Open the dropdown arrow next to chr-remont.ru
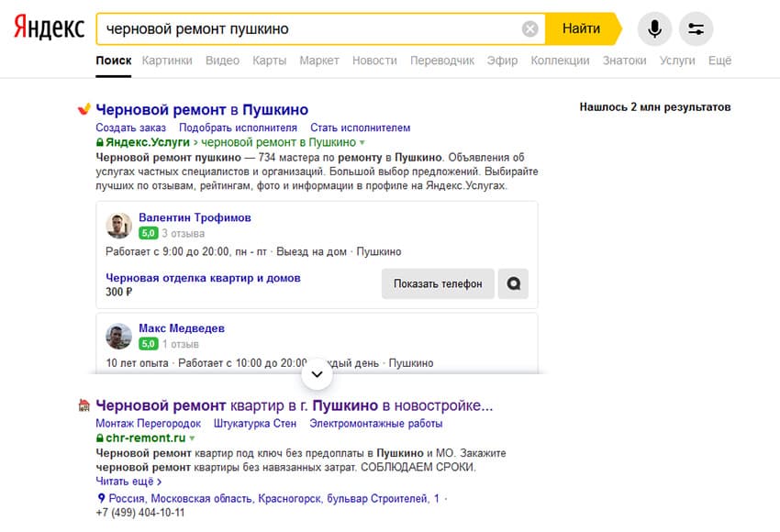 [192, 438]
